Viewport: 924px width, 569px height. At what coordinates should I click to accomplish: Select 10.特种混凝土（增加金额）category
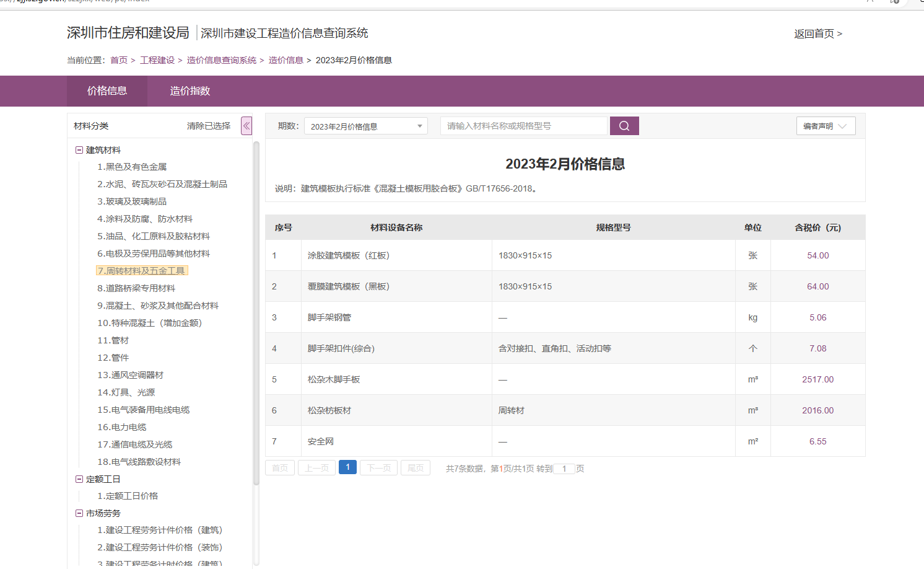pos(150,323)
